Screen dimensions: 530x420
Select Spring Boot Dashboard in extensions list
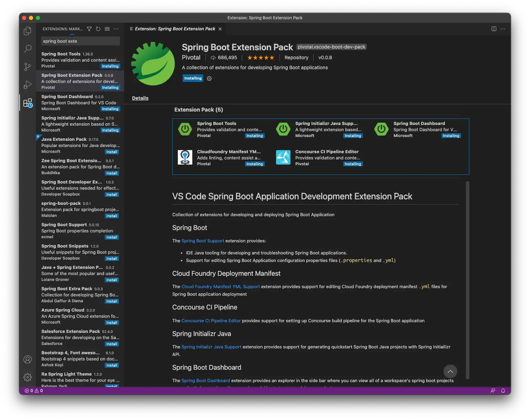tap(80, 103)
